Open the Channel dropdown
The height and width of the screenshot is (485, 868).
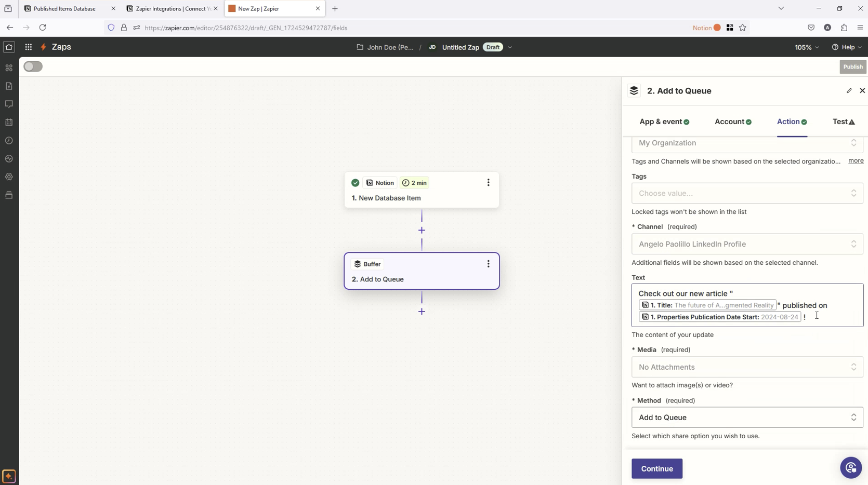click(747, 244)
